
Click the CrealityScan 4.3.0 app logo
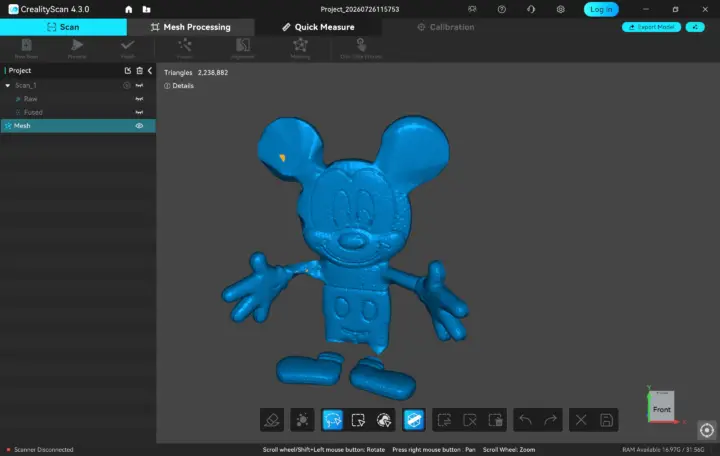[49, 9]
